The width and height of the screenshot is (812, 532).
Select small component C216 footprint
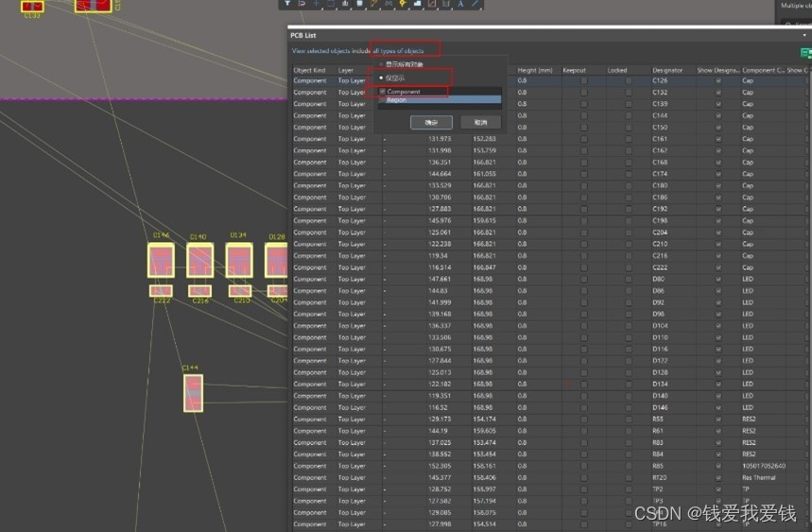pyautogui.click(x=199, y=291)
